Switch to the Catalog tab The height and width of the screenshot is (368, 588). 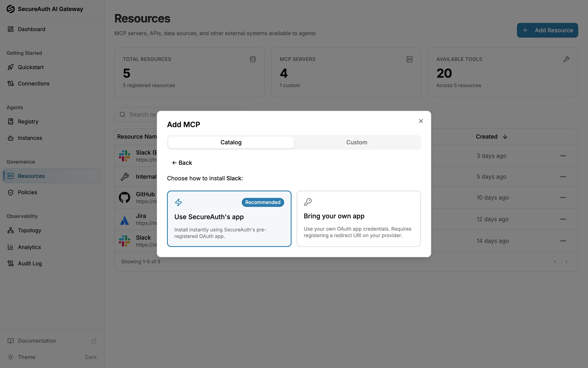click(x=231, y=142)
